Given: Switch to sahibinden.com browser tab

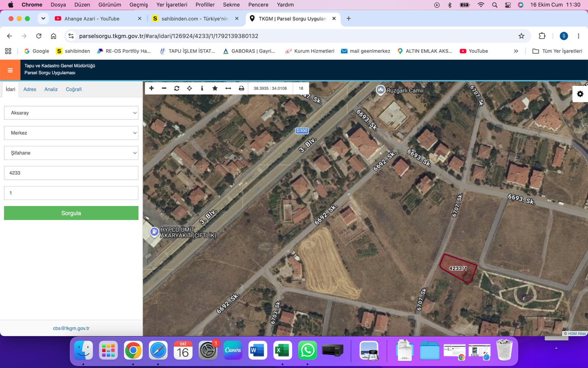Looking at the screenshot, I should coord(195,19).
